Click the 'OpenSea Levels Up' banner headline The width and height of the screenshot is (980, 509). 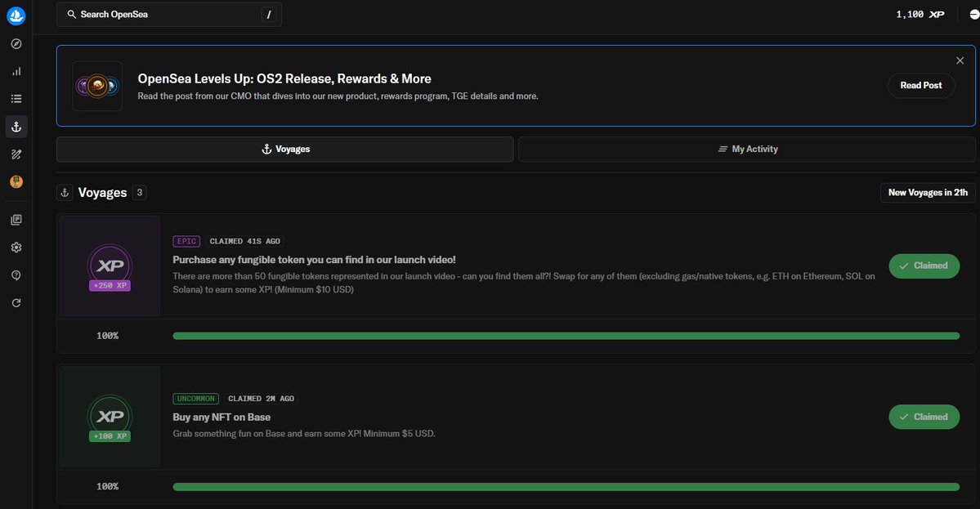[x=284, y=78]
